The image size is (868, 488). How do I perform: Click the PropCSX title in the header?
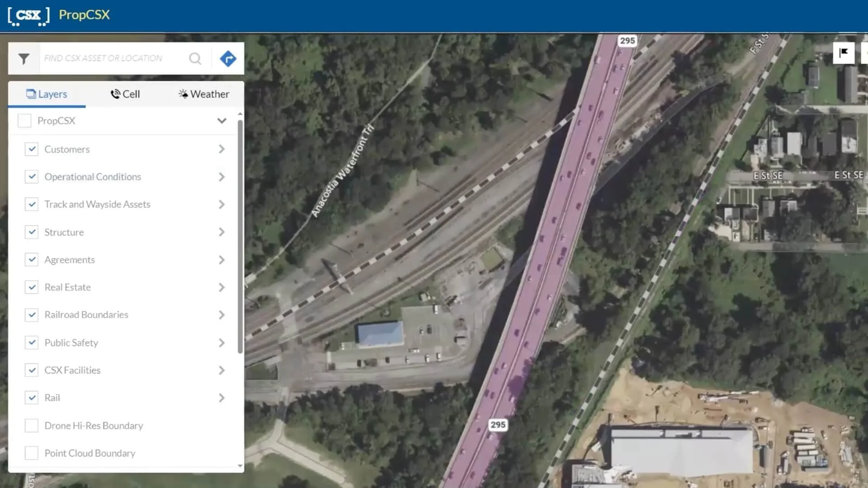(x=85, y=15)
